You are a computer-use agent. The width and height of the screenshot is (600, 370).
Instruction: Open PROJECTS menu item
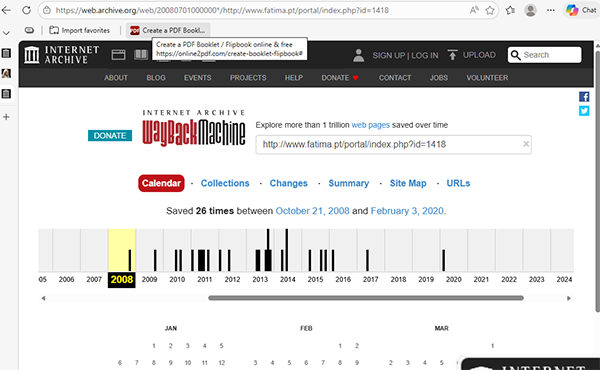[248, 78]
